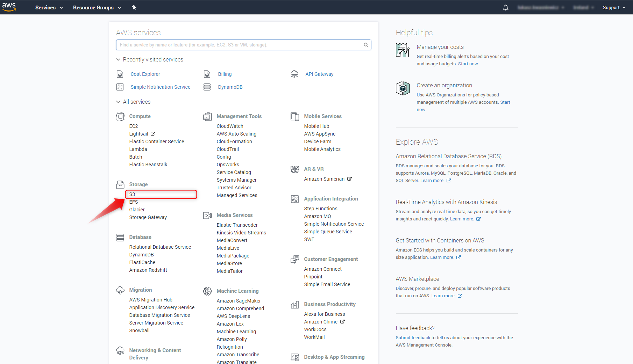This screenshot has width=633, height=364.
Task: Click the Application Integration category icon
Action: pos(295,199)
